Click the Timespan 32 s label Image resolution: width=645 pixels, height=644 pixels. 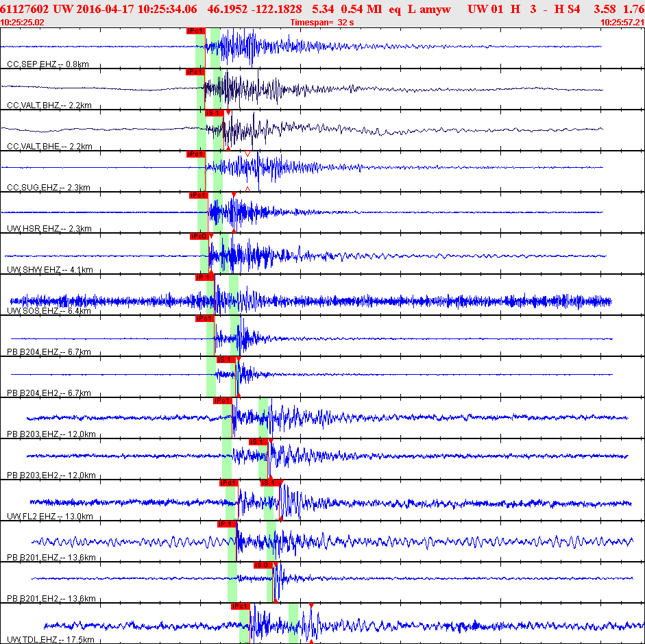pos(321,22)
